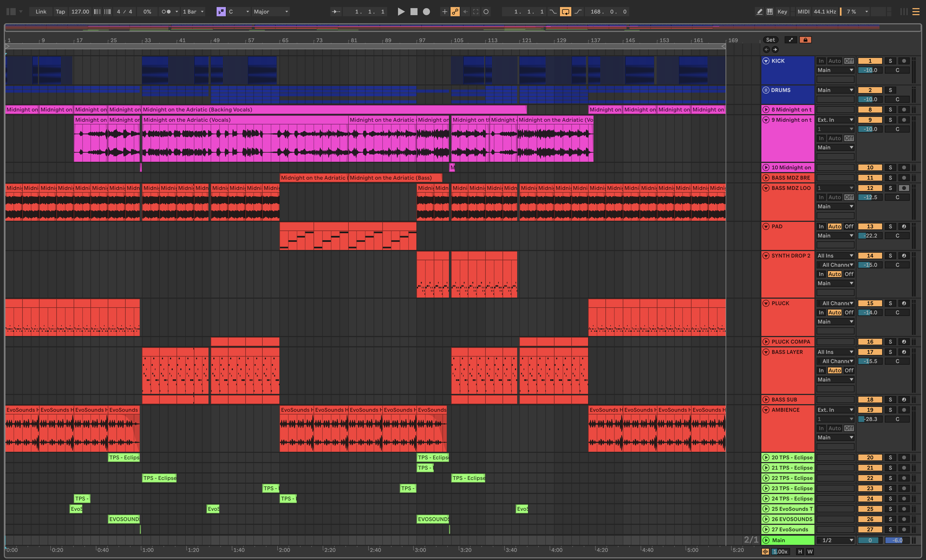Toggle the Automation Arm link icon

[455, 12]
